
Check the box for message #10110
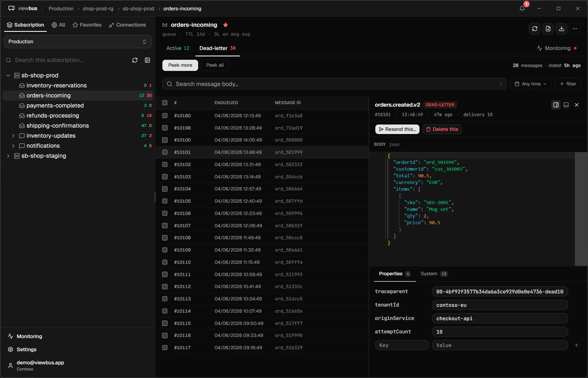coord(165,262)
